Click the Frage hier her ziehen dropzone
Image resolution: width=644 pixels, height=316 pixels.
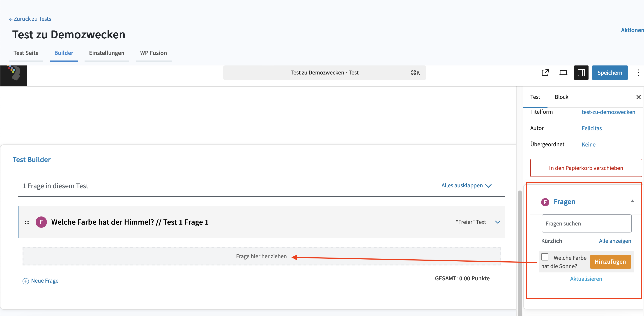pos(261,256)
